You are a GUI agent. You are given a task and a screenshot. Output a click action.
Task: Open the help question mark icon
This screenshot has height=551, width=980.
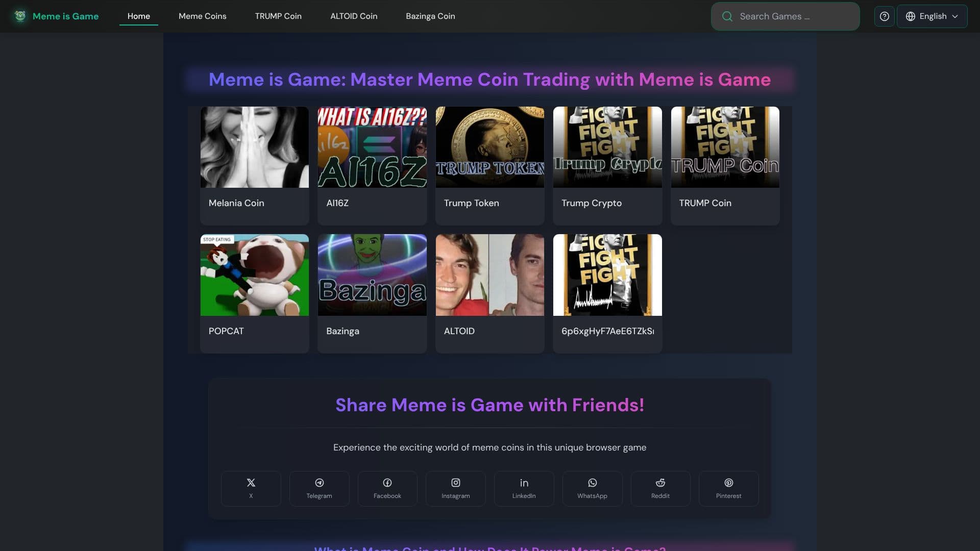click(x=884, y=16)
